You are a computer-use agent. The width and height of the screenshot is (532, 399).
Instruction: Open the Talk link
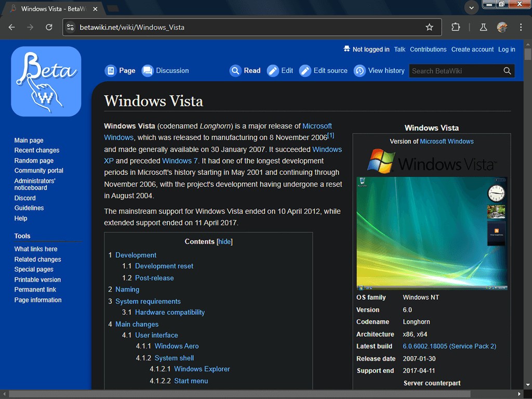point(400,49)
